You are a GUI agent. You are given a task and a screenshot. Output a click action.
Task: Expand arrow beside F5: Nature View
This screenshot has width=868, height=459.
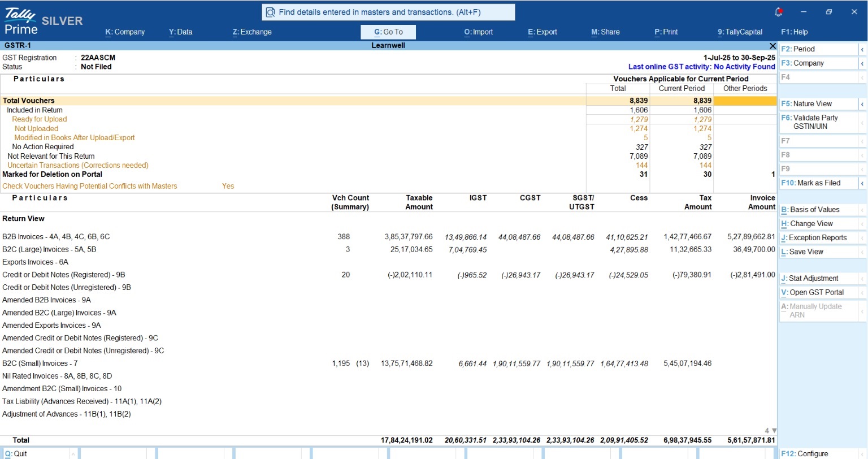(x=862, y=104)
